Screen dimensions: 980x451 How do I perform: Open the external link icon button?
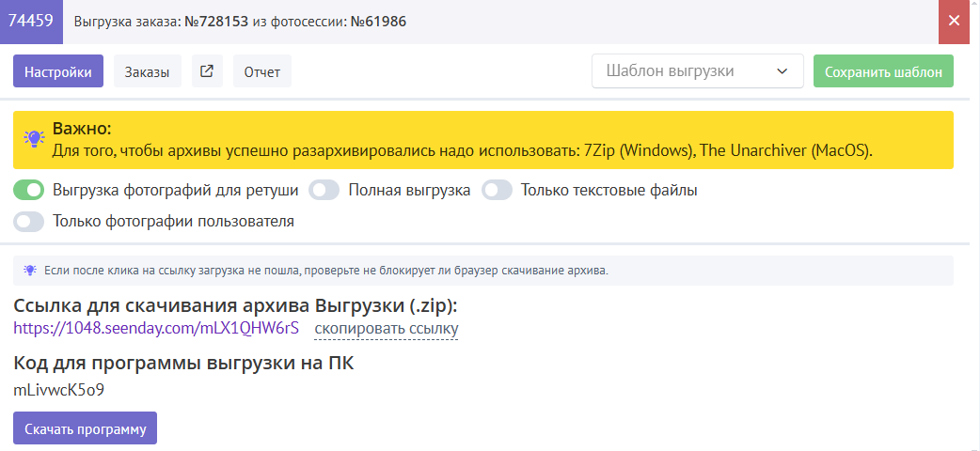coord(207,71)
